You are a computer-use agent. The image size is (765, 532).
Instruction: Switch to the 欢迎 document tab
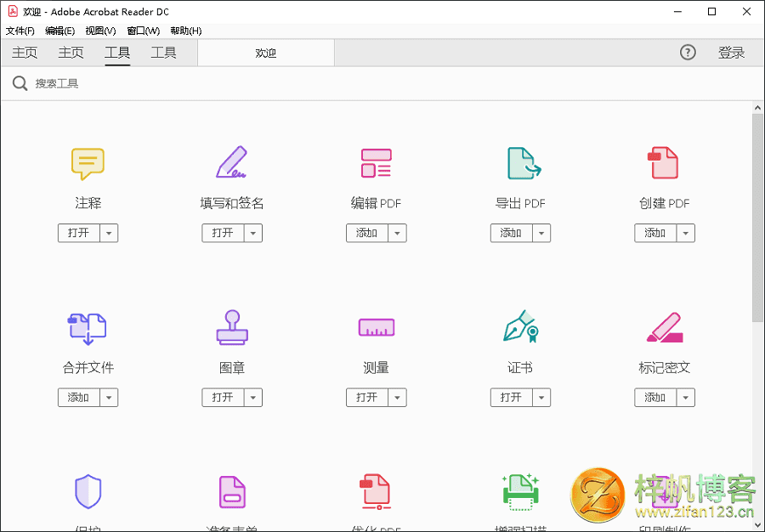pos(266,53)
